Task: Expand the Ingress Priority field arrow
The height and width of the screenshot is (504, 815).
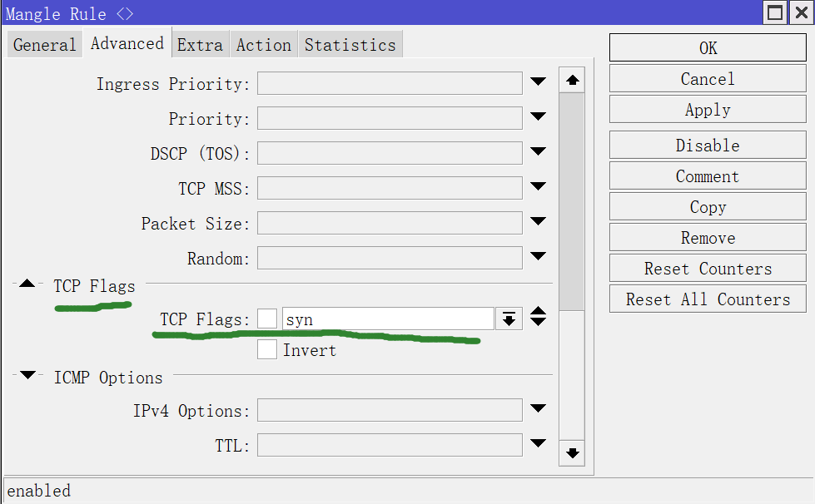Action: (538, 82)
